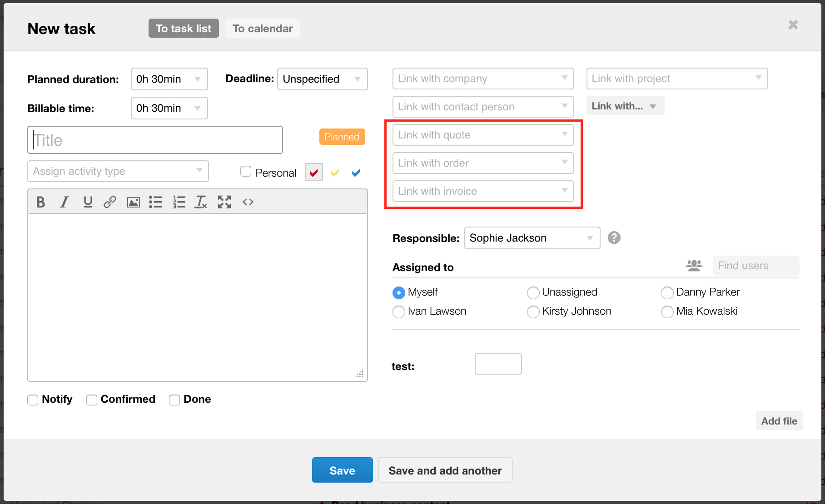Save the new task
825x504 pixels.
[x=343, y=470]
